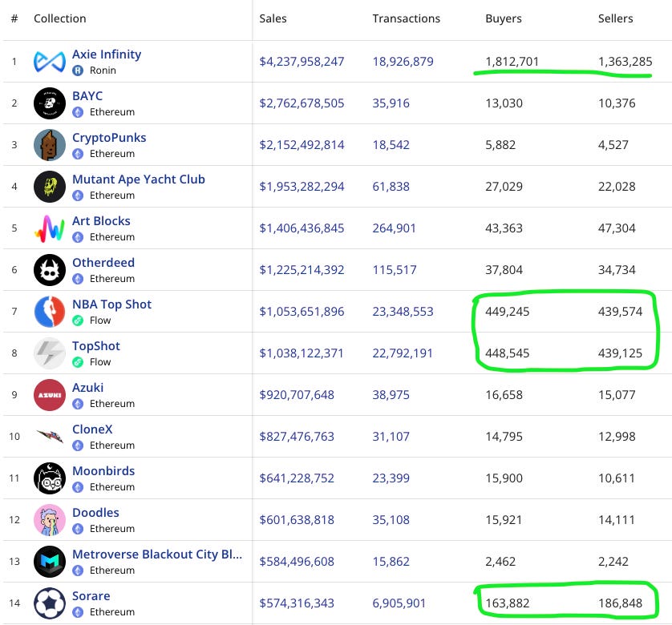Open the NBA Top Shot collection link

tap(111, 304)
